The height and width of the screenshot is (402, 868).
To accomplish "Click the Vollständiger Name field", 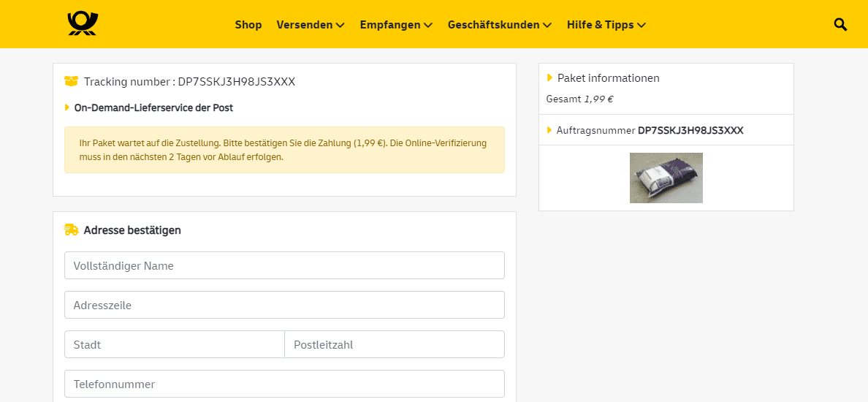I will tap(284, 265).
